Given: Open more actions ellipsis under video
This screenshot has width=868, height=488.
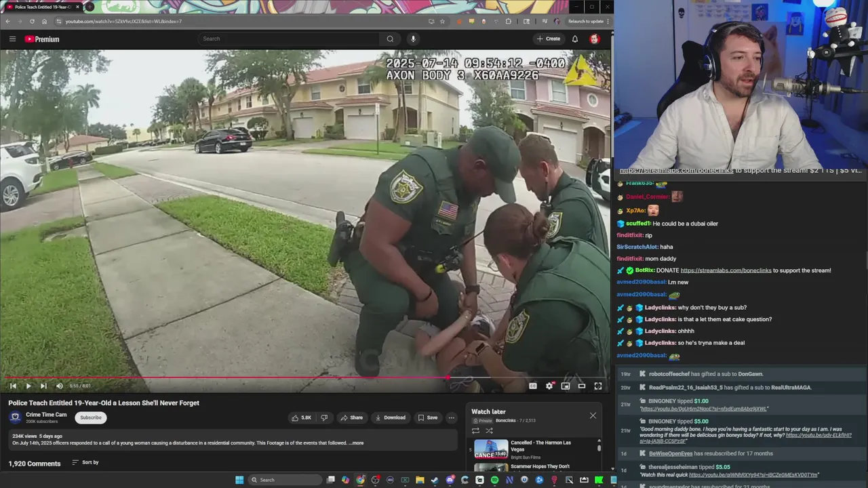Looking at the screenshot, I should click(452, 418).
